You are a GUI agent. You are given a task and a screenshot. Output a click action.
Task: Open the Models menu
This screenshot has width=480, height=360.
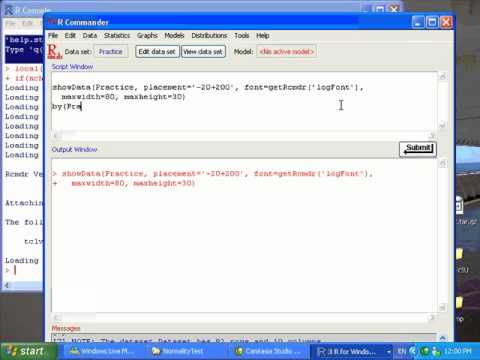click(174, 35)
